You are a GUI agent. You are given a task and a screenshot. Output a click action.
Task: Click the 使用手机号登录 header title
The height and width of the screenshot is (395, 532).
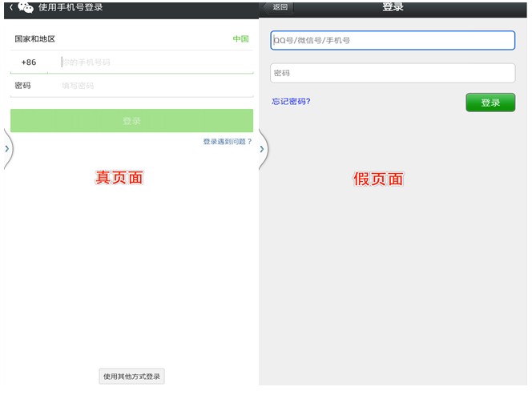[71, 7]
